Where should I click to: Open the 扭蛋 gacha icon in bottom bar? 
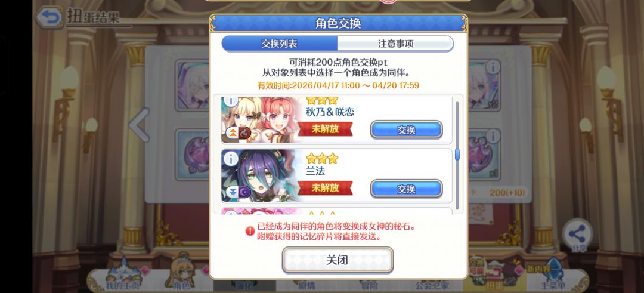pyautogui.click(x=494, y=274)
